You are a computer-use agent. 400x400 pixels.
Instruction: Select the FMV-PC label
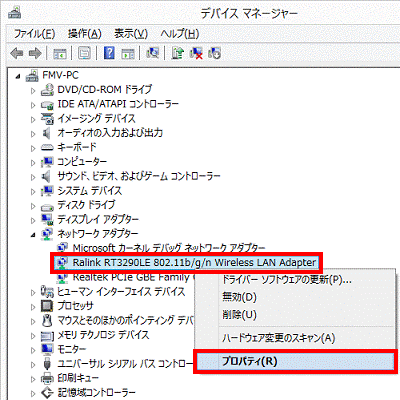[60, 75]
